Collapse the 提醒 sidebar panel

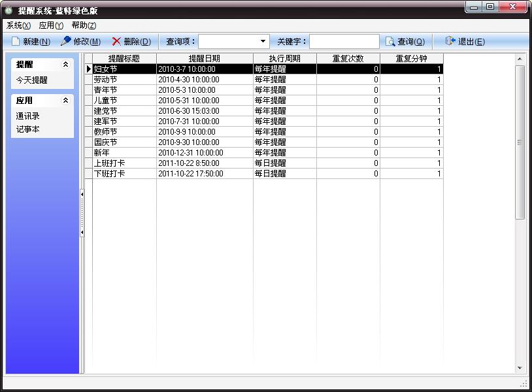click(x=65, y=64)
